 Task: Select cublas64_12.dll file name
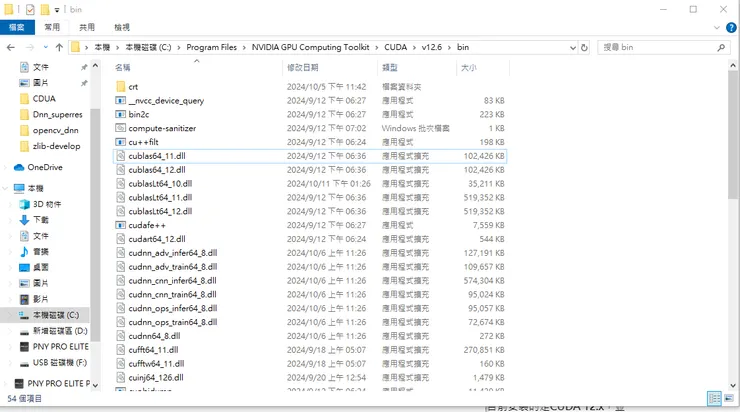157,169
